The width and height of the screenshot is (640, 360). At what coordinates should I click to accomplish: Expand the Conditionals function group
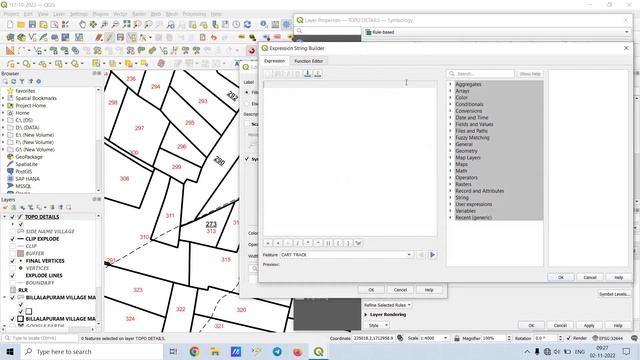[x=451, y=104]
